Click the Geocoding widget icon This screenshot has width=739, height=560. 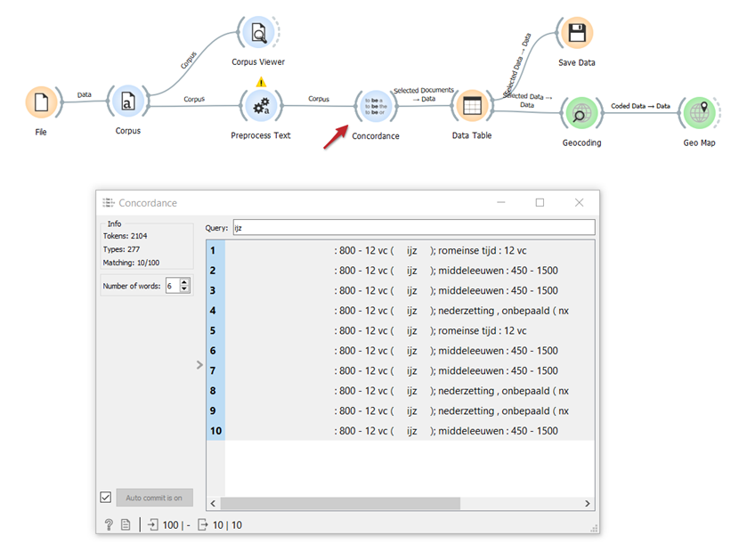(x=581, y=114)
